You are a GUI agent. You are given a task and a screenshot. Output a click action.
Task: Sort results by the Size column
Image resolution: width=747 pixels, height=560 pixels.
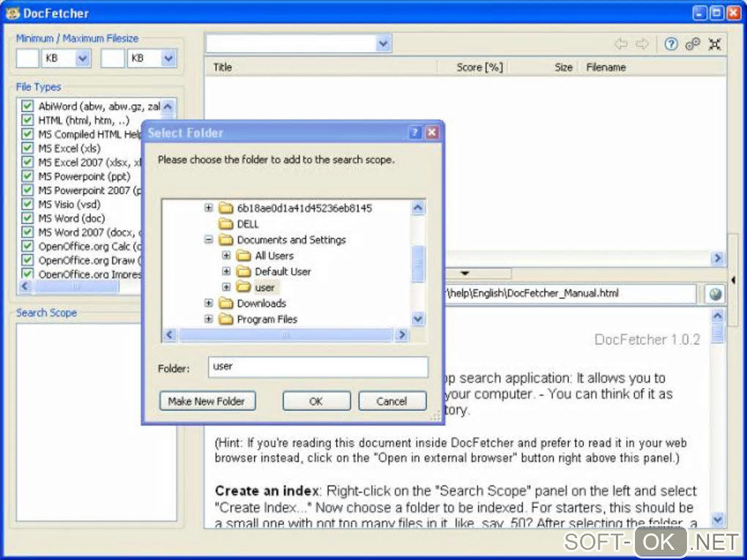(x=542, y=67)
